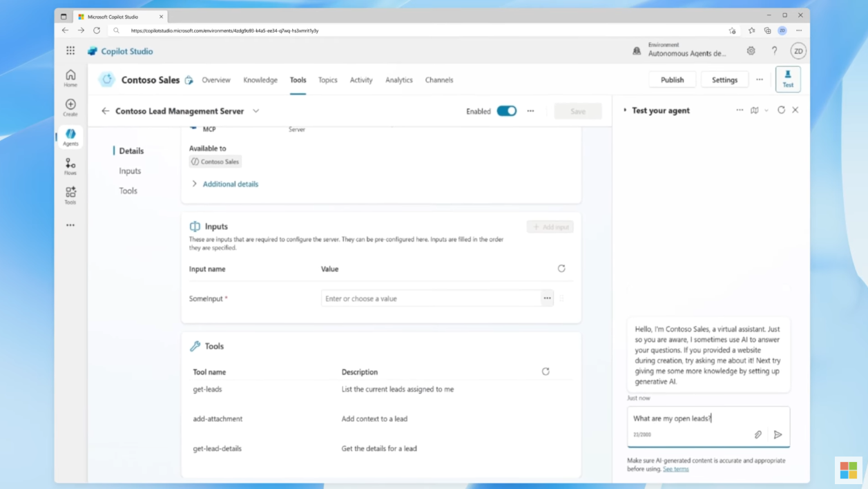Expand Contoso Lead Management Server dropdown
The height and width of the screenshot is (489, 868).
pos(256,111)
